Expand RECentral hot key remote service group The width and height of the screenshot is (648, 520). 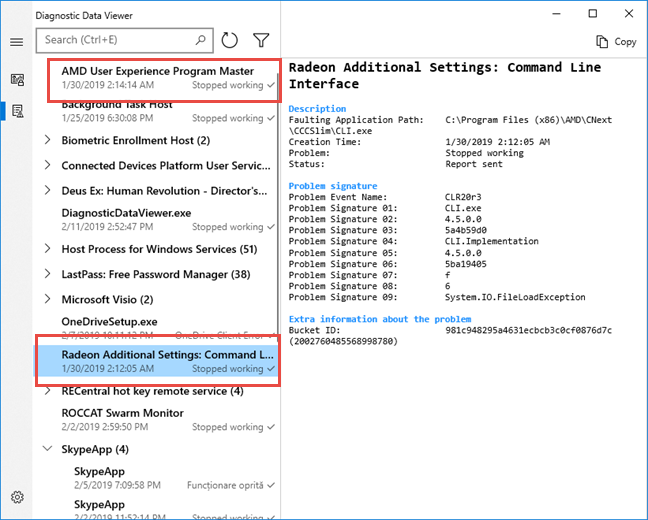pyautogui.click(x=48, y=391)
